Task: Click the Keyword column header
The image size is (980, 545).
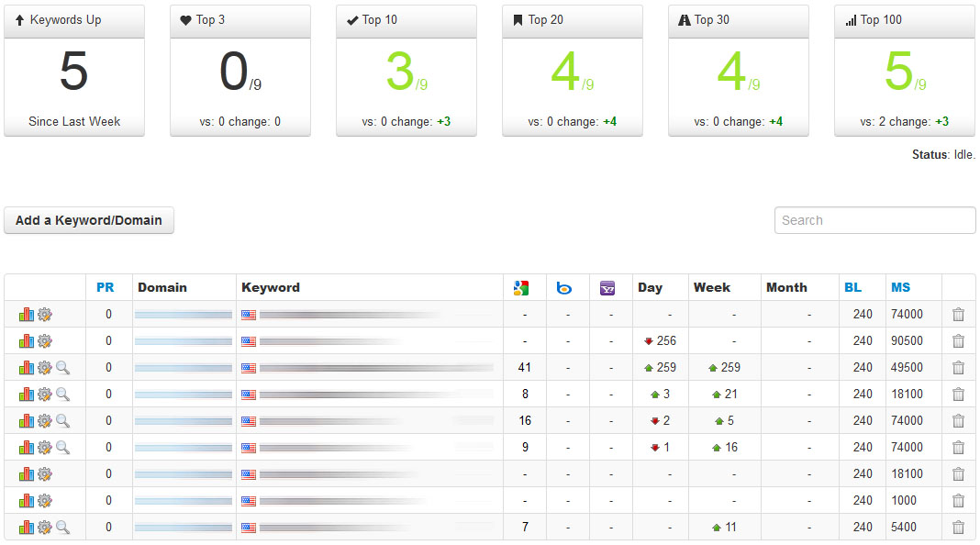Action: (x=271, y=287)
